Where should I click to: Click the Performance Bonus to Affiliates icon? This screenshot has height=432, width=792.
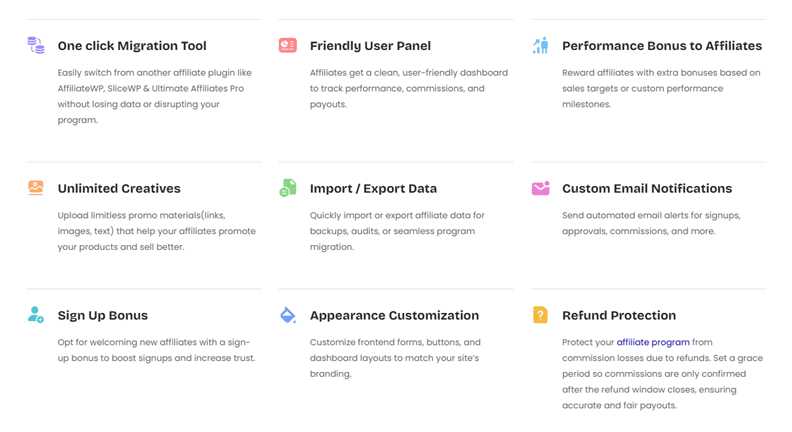click(x=540, y=46)
